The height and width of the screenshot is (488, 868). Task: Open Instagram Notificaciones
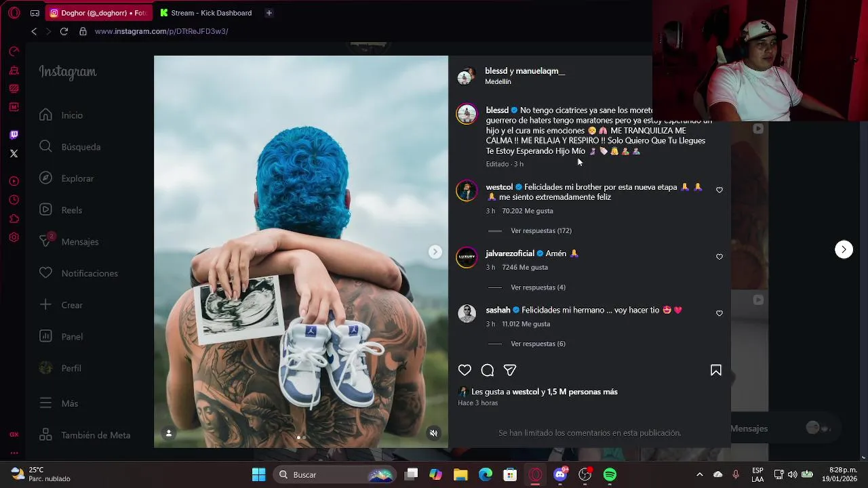[x=79, y=273]
